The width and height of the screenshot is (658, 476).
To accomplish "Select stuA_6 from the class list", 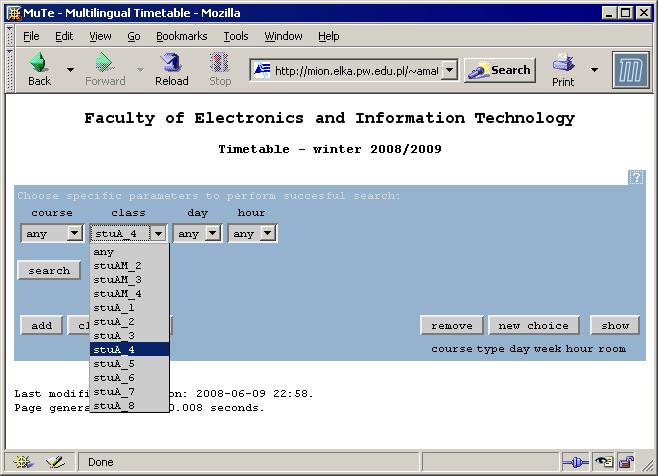I will pos(114,378).
